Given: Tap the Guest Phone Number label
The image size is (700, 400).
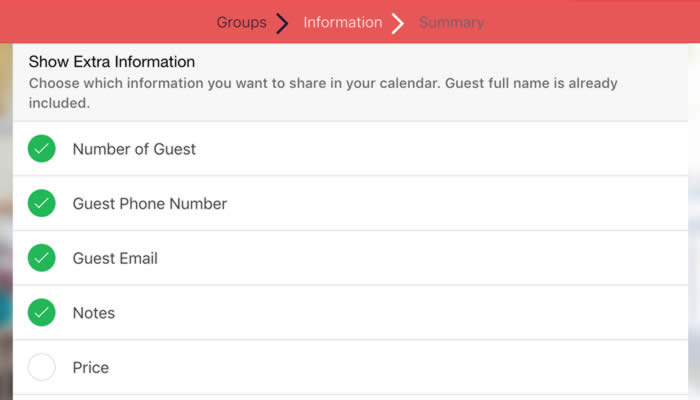Looking at the screenshot, I should (x=150, y=204).
